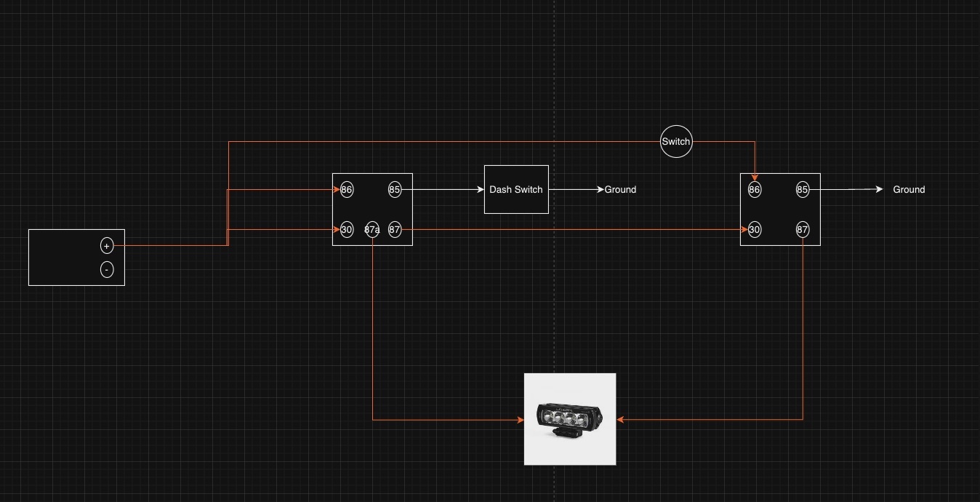Select the LED light bar image
980x502 pixels.
point(570,419)
